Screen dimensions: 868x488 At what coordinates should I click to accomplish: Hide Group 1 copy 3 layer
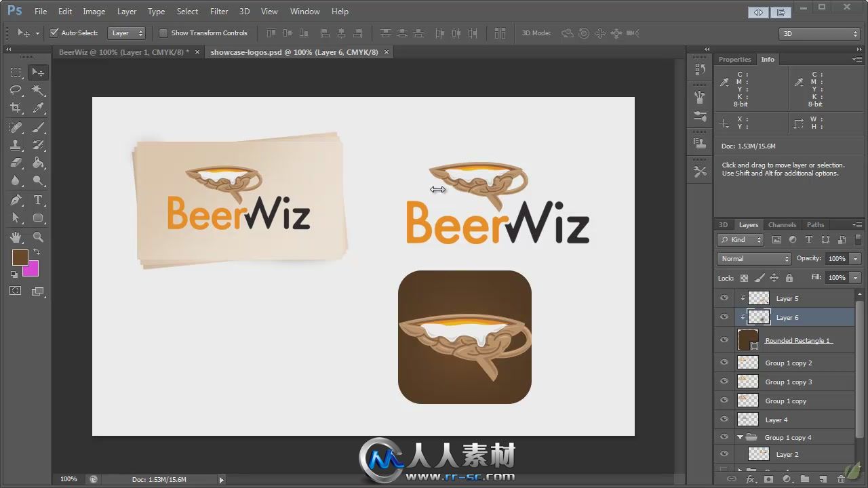pyautogui.click(x=724, y=382)
